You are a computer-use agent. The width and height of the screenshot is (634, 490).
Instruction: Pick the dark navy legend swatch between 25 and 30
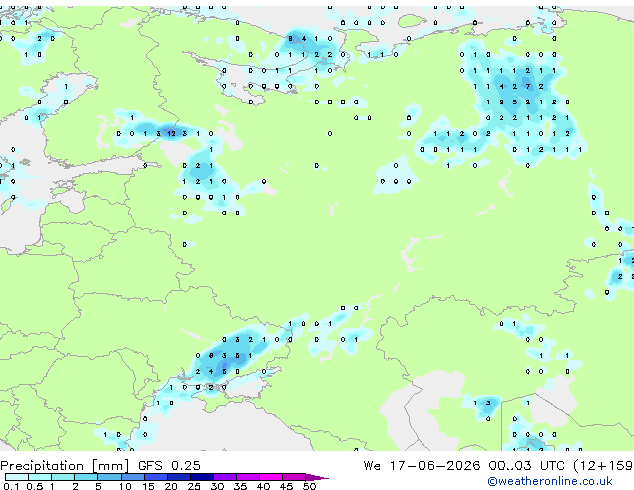click(x=202, y=477)
